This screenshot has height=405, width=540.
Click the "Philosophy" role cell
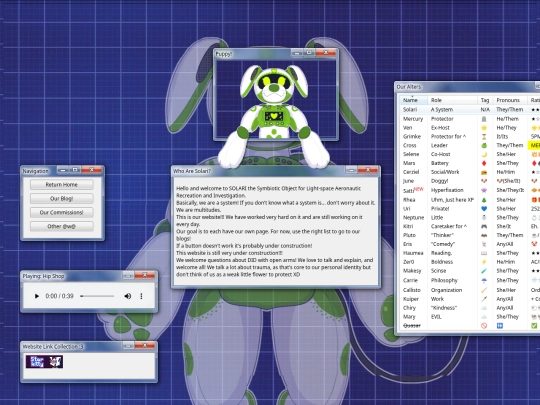(x=444, y=281)
